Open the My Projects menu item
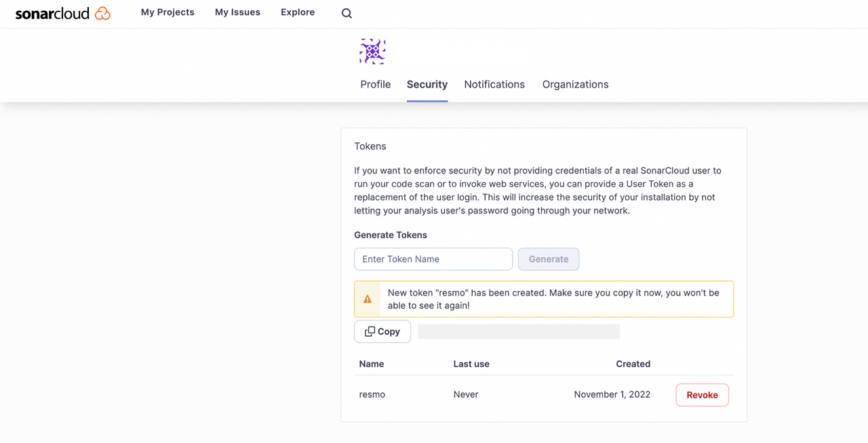Screen dimensions: 868x443 pyautogui.click(x=167, y=12)
